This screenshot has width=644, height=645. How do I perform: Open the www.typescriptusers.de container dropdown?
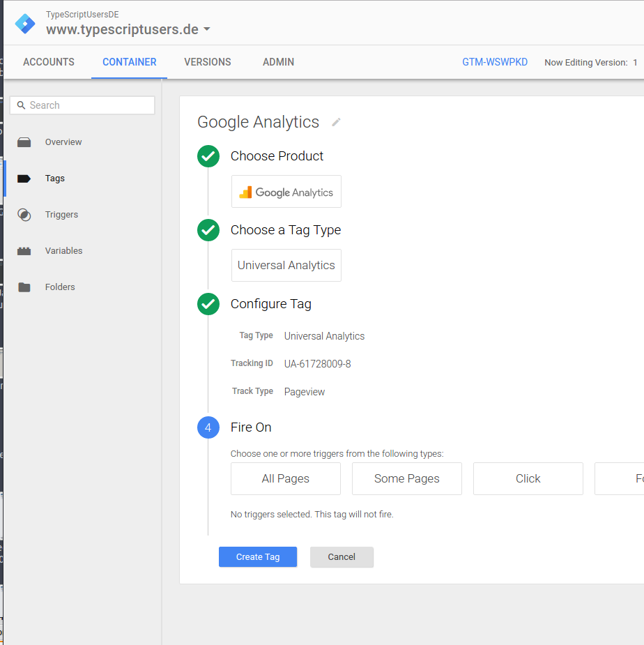[128, 29]
